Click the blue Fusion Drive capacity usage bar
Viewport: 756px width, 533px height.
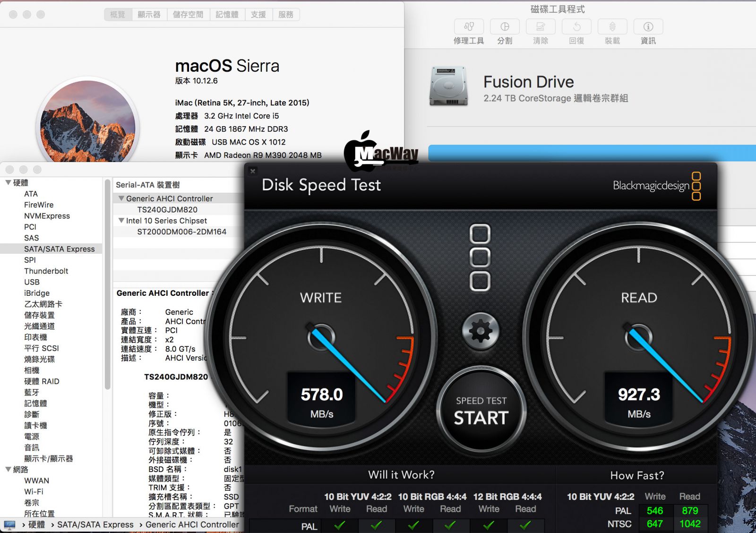coord(592,154)
